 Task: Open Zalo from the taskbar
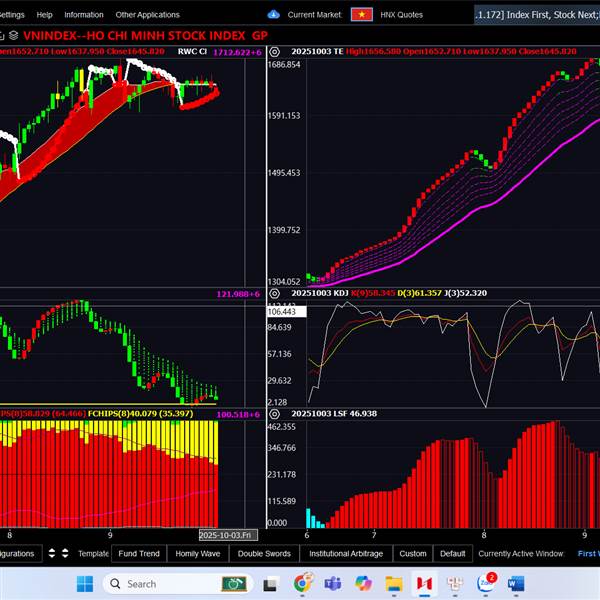pos(487,583)
